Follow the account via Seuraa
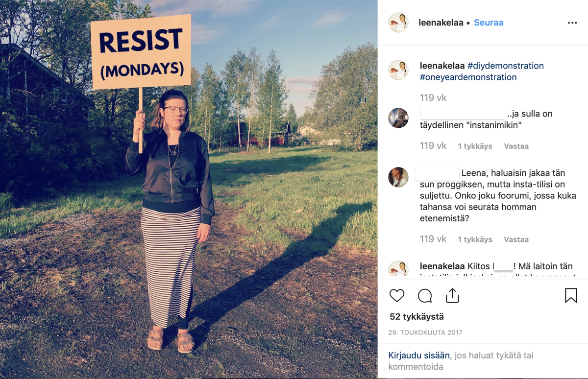588x379 pixels. click(x=489, y=23)
